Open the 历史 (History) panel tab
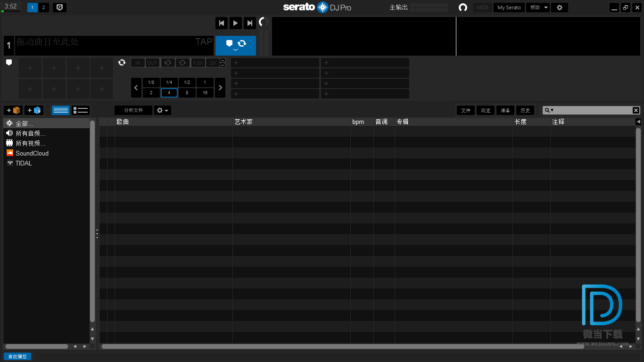The image size is (644, 362). coord(525,110)
